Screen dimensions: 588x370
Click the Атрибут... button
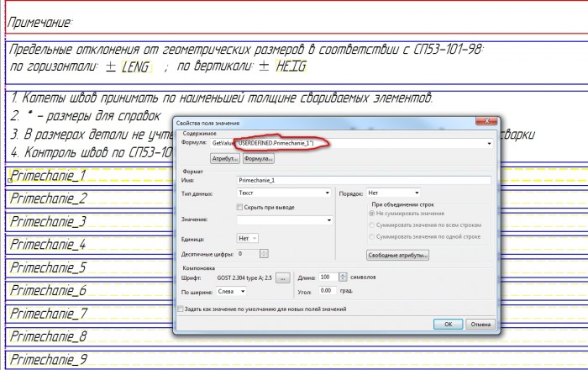pos(225,158)
